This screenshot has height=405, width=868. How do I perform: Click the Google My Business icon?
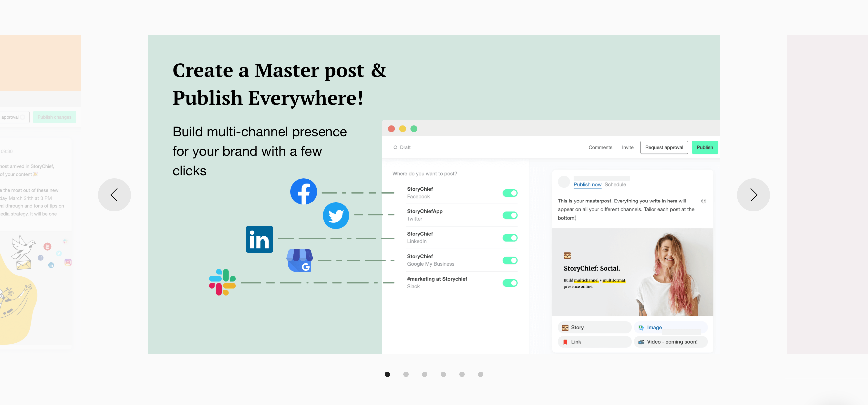click(x=299, y=261)
